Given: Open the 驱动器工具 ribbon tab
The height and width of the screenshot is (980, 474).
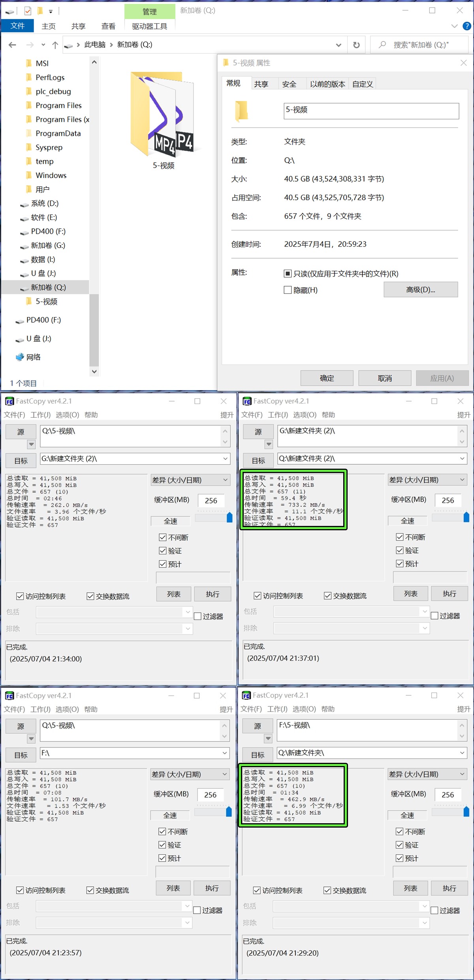Looking at the screenshot, I should 149,26.
